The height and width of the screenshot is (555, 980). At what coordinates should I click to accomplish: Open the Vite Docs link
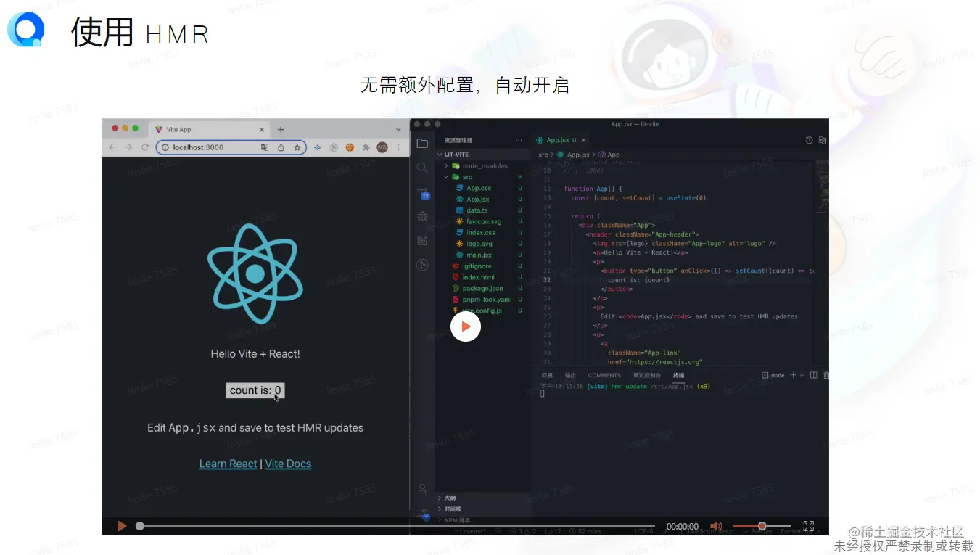tap(288, 464)
